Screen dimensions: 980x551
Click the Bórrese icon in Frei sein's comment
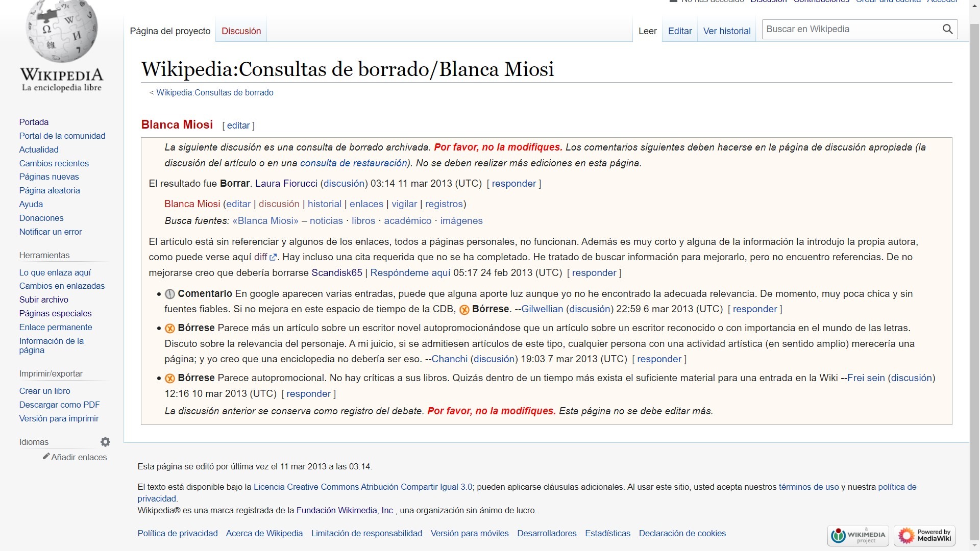pos(170,378)
